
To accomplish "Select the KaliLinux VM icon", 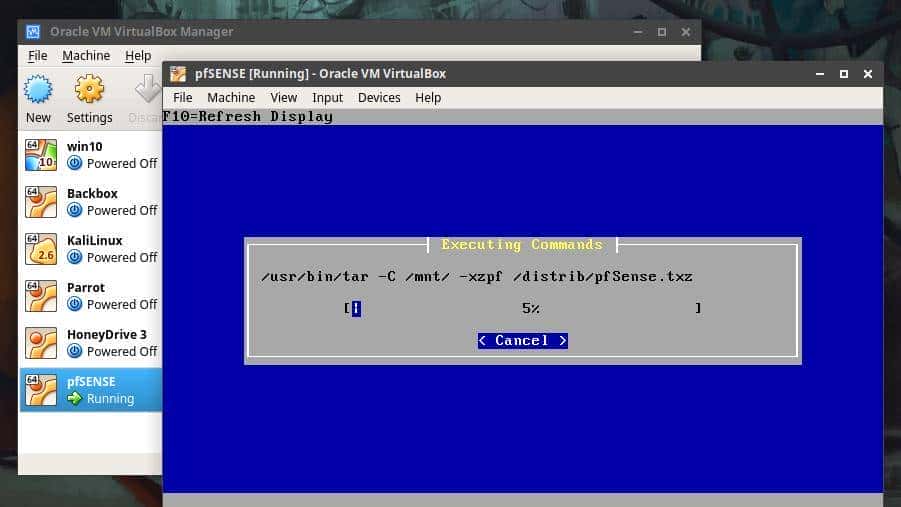I will pos(41,249).
